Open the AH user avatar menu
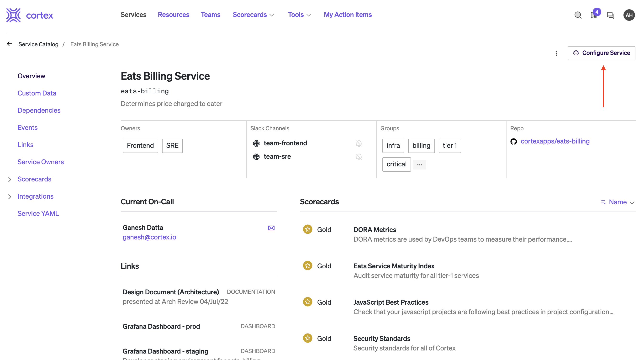644x360 pixels. (629, 15)
